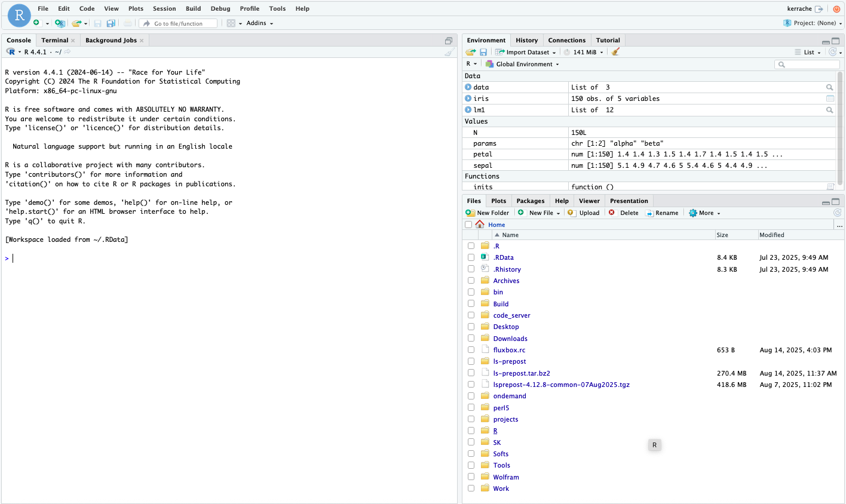Check the Archives folder checkbox
This screenshot has height=504, width=846.
click(471, 281)
